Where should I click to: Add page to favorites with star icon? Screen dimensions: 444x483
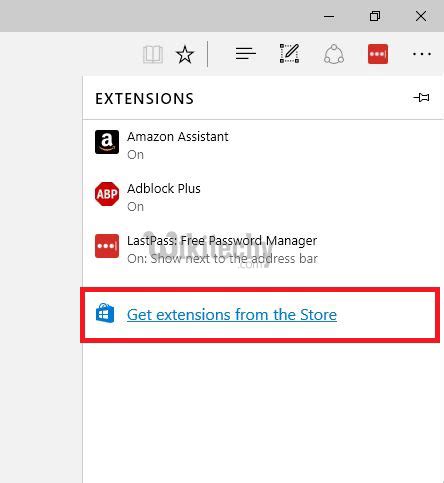pos(185,54)
